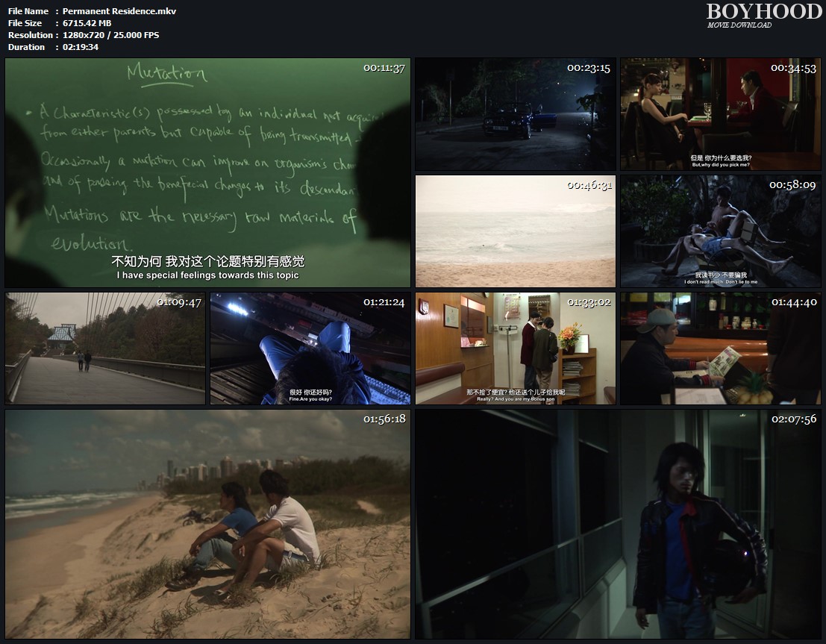
Task: Click the BOYHOOD logo in the header
Action: tap(763, 11)
